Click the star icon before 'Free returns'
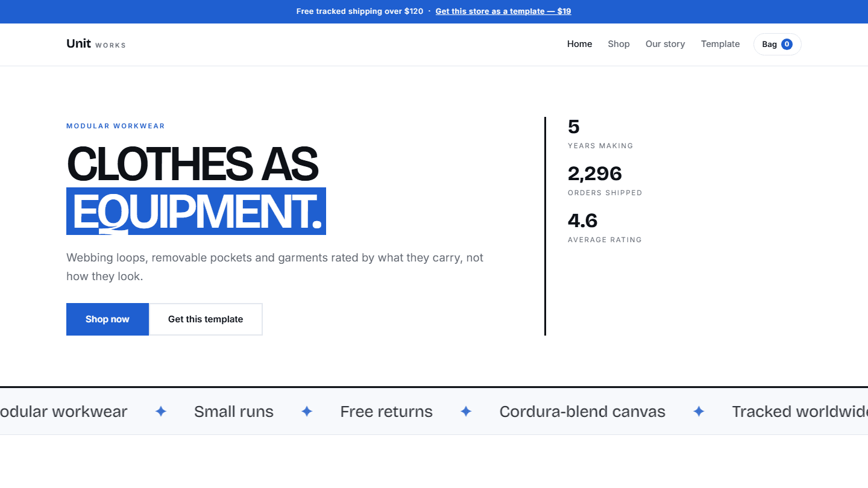Viewport: 868px width, 488px height. click(307, 411)
